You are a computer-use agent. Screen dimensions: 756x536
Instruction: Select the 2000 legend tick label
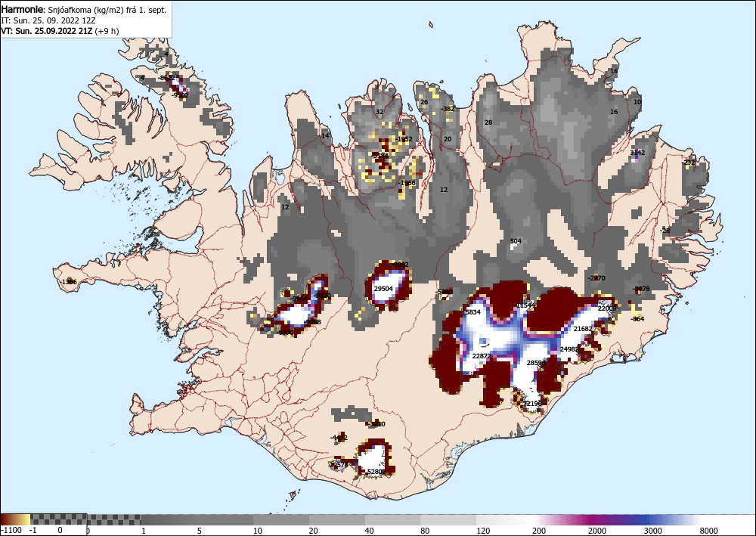597,531
